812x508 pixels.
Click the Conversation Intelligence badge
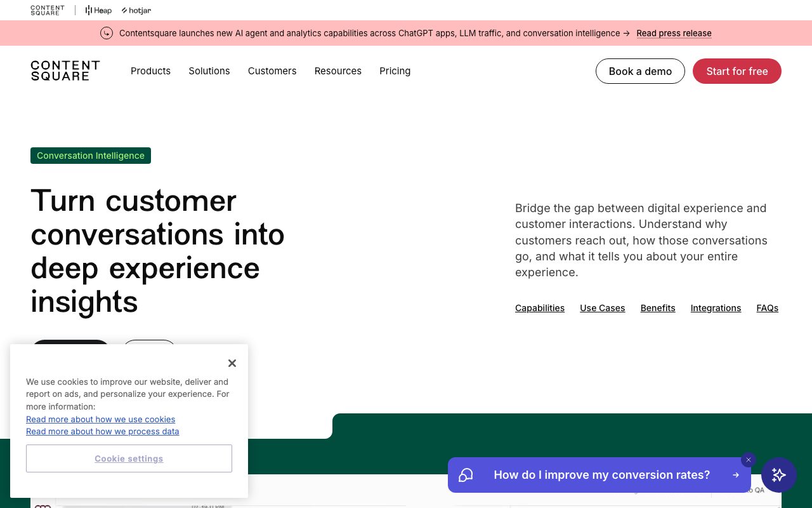point(91,156)
